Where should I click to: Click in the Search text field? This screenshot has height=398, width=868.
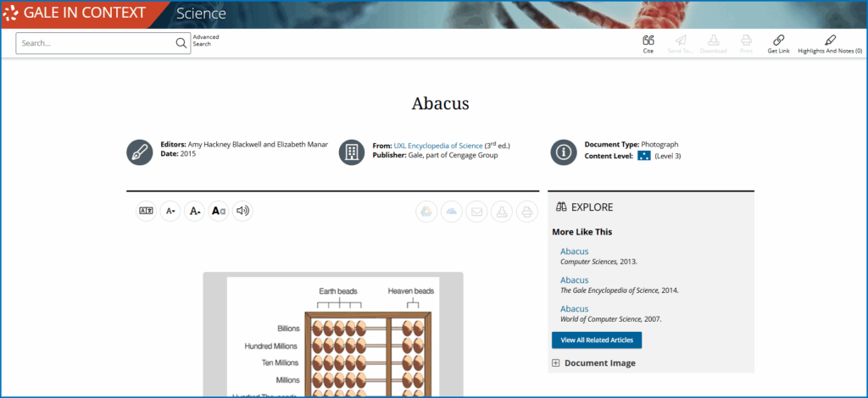pyautogui.click(x=95, y=43)
